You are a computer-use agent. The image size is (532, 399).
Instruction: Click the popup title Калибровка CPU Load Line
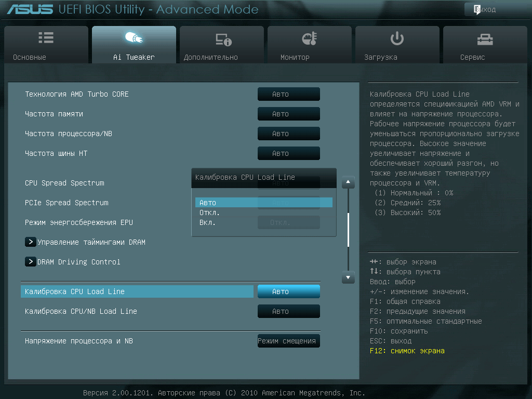tap(245, 177)
